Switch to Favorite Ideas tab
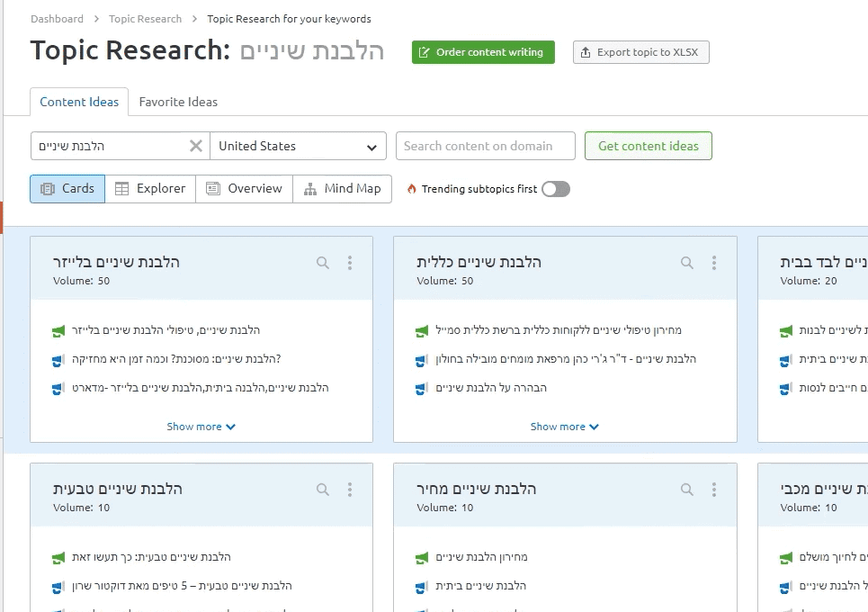Screen dimensions: 868x612 coord(178,102)
